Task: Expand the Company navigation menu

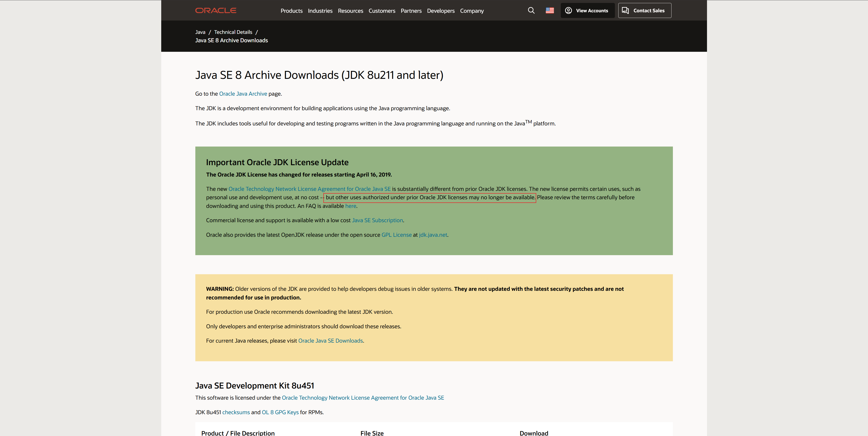Action: [x=472, y=11]
